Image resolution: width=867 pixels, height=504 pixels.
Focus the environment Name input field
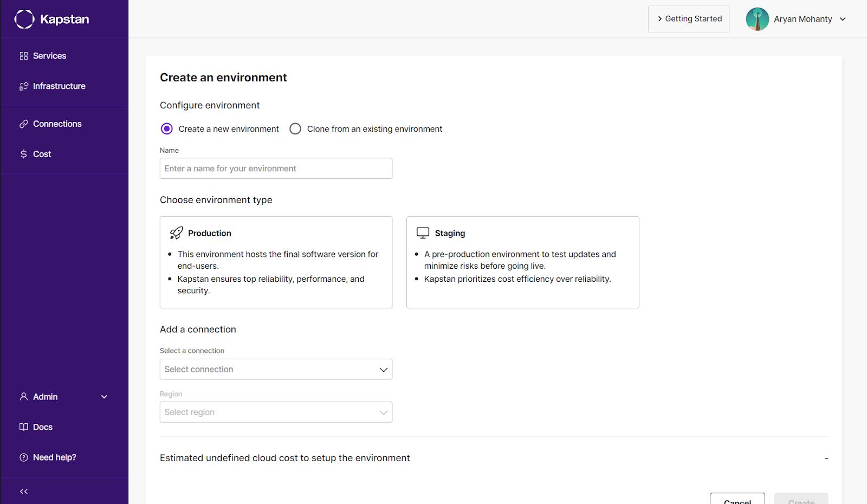coord(276,169)
